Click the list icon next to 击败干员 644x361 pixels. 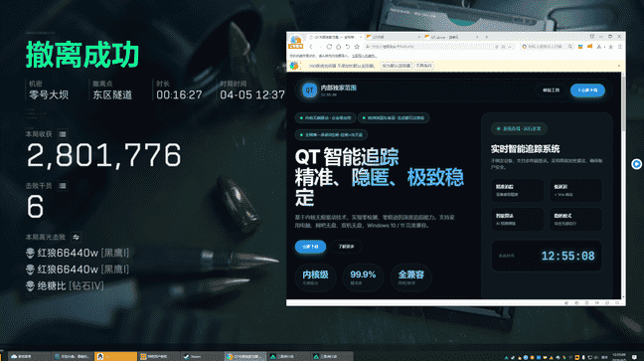pyautogui.click(x=63, y=186)
